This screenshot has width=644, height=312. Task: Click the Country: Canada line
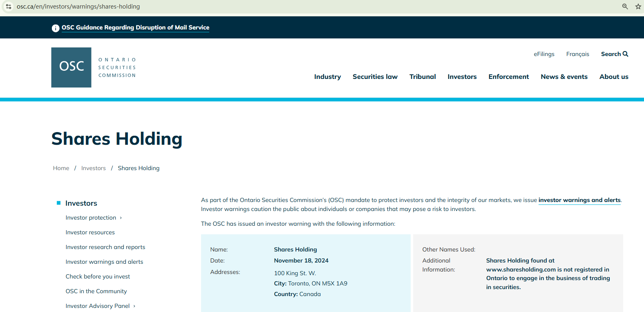coord(297,294)
